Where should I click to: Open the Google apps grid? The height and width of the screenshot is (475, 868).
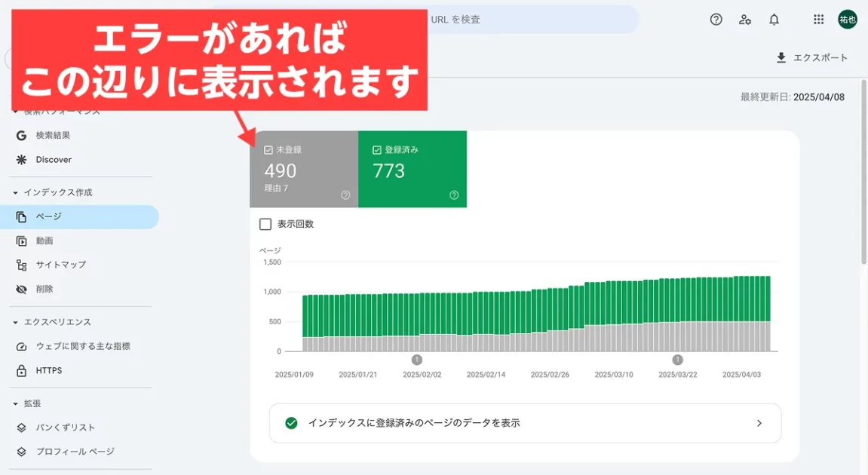coord(818,20)
